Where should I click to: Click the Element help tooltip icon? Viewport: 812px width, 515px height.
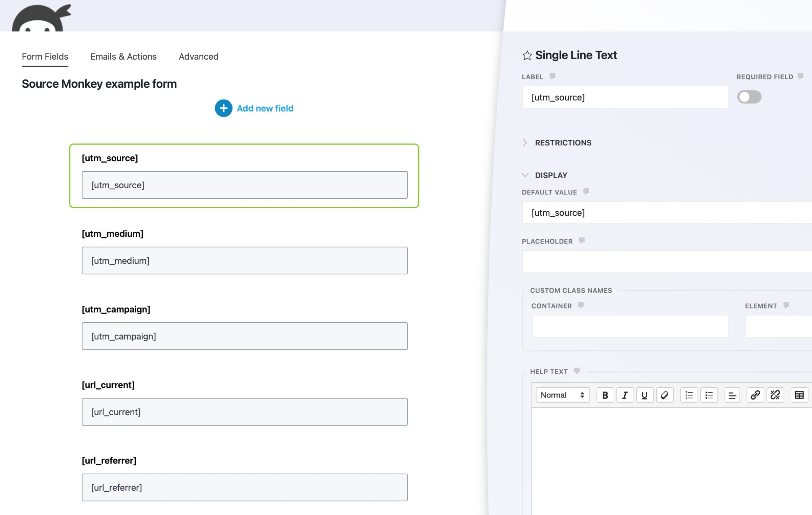(x=786, y=305)
